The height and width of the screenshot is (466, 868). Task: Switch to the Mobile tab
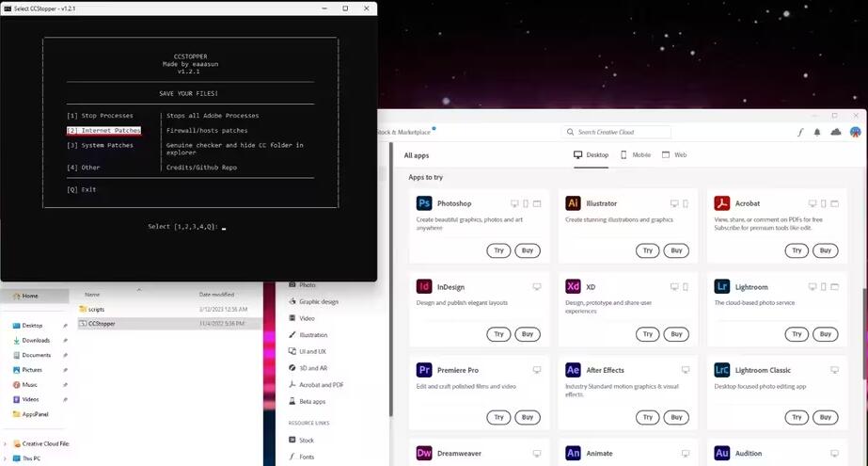[635, 155]
